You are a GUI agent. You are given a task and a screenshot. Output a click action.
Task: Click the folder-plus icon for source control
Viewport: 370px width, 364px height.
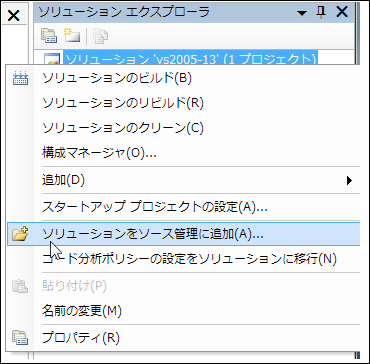coord(20,234)
